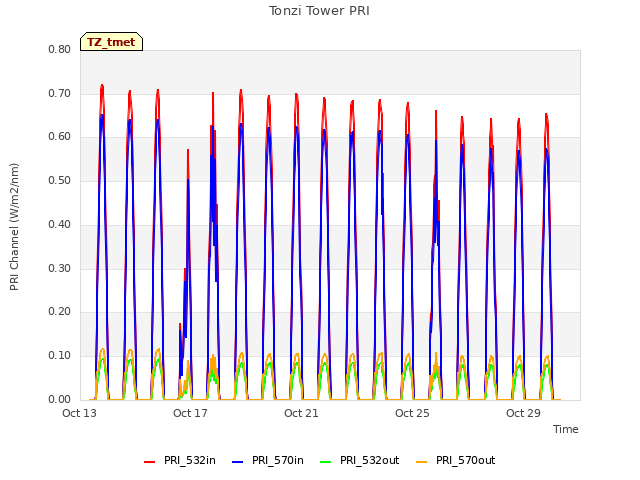The height and width of the screenshot is (480, 640).
Task: Click the 0.40 y-axis tick label
Action: (x=60, y=224)
